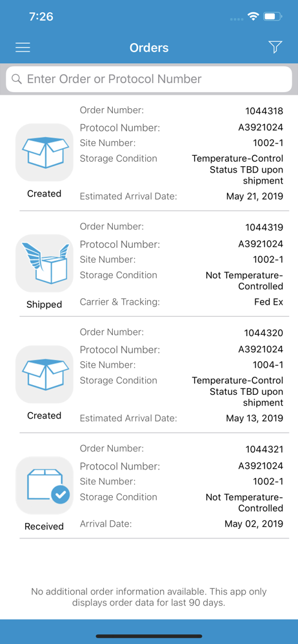The image size is (298, 644).
Task: Select the Created box icon for order 1044320
Action: pyautogui.click(x=45, y=374)
